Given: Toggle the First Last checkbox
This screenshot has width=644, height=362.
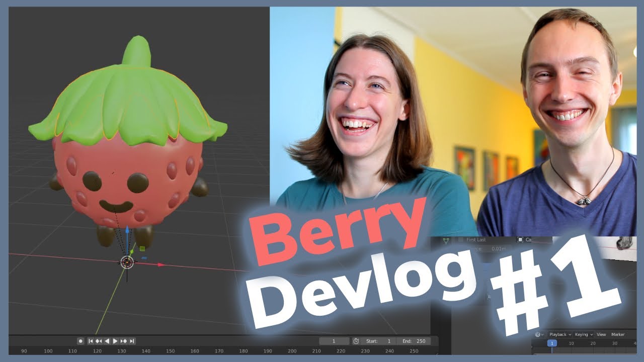Looking at the screenshot, I should [x=461, y=240].
